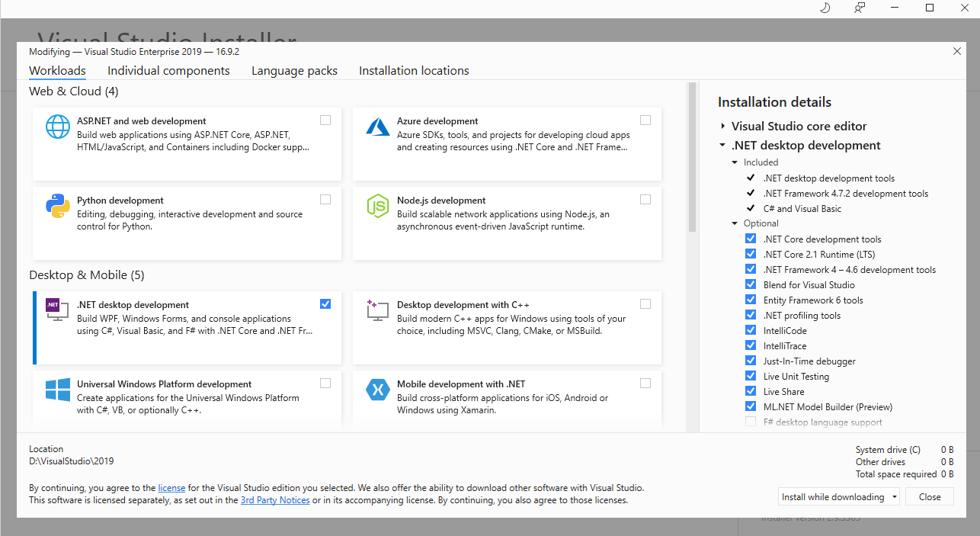This screenshot has width=980, height=536.
Task: Click the Web & Cloud (4) heading
Action: pos(74,91)
